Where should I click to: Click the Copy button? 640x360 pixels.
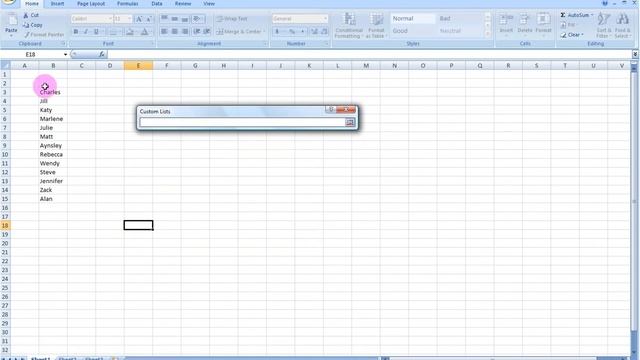click(x=33, y=25)
